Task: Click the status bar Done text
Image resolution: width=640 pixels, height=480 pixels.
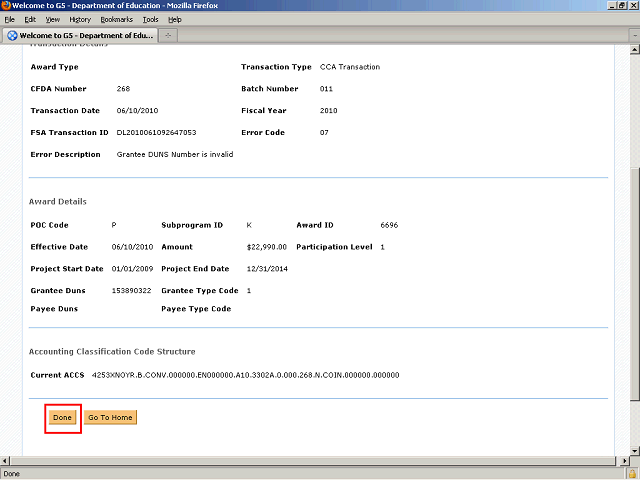Action: [x=11, y=474]
